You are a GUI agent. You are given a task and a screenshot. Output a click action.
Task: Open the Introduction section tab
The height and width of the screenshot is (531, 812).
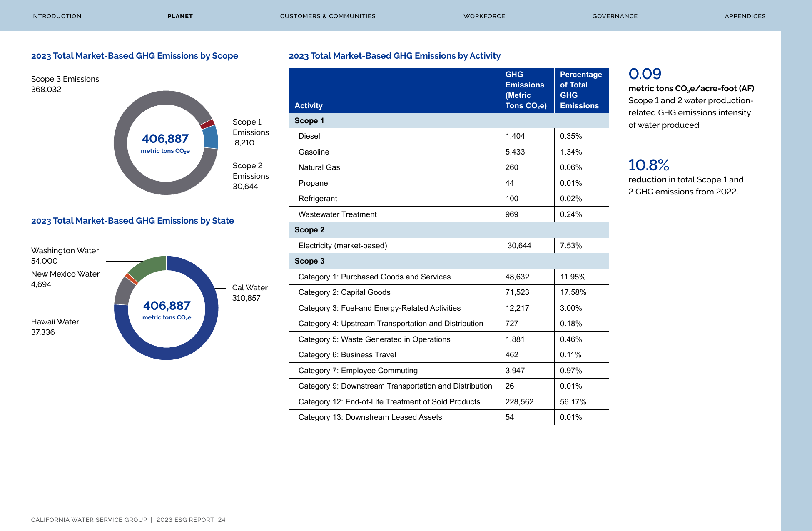click(56, 16)
